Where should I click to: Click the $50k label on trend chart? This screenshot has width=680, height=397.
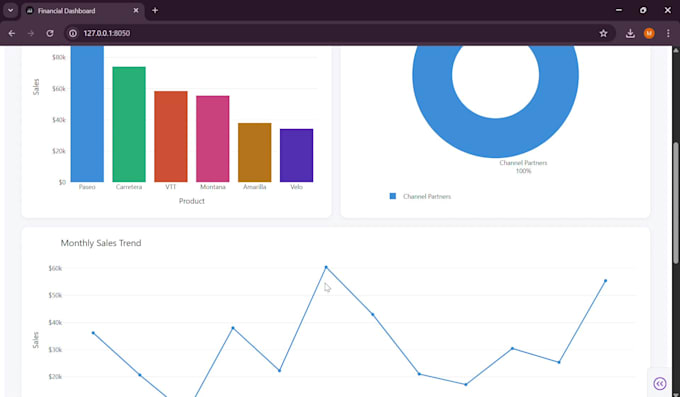coord(55,295)
